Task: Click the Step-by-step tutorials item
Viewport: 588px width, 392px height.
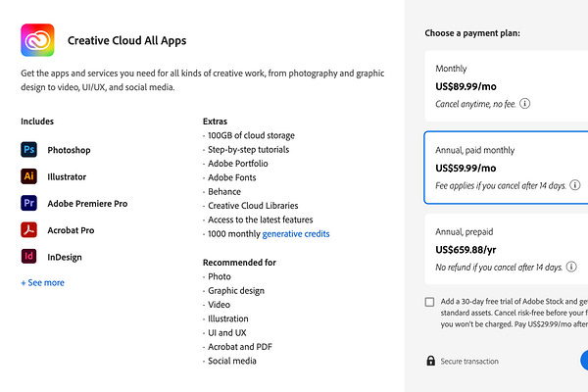Action: [x=248, y=150]
